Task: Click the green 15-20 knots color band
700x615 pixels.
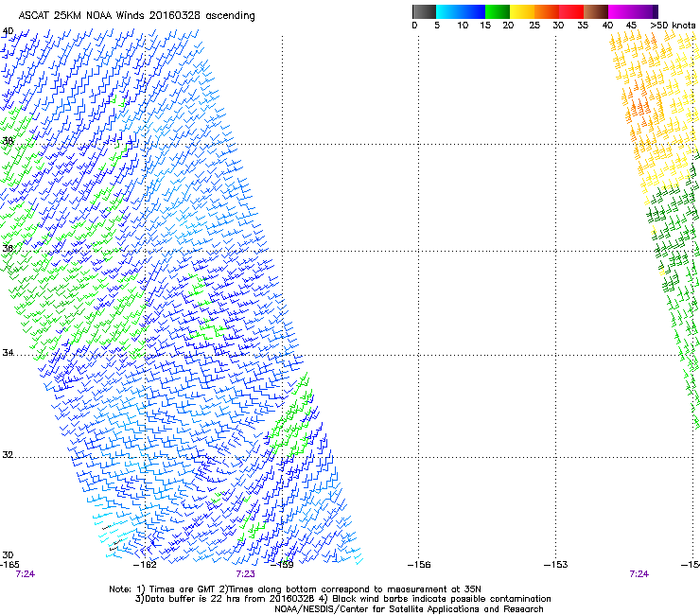Action: (x=498, y=11)
